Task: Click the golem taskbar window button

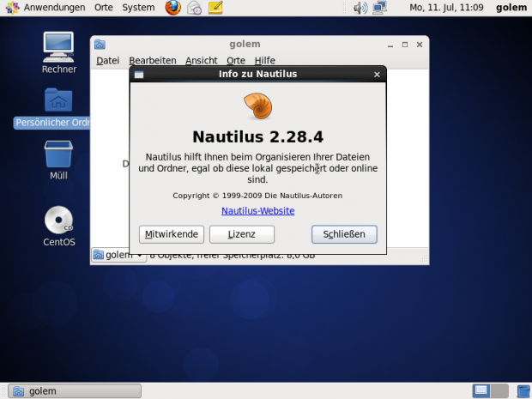Action: click(x=75, y=391)
